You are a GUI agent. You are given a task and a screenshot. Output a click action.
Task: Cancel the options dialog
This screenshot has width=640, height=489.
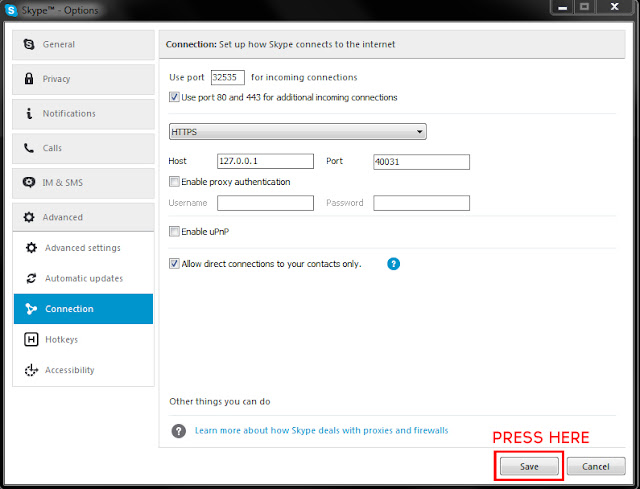click(x=596, y=466)
